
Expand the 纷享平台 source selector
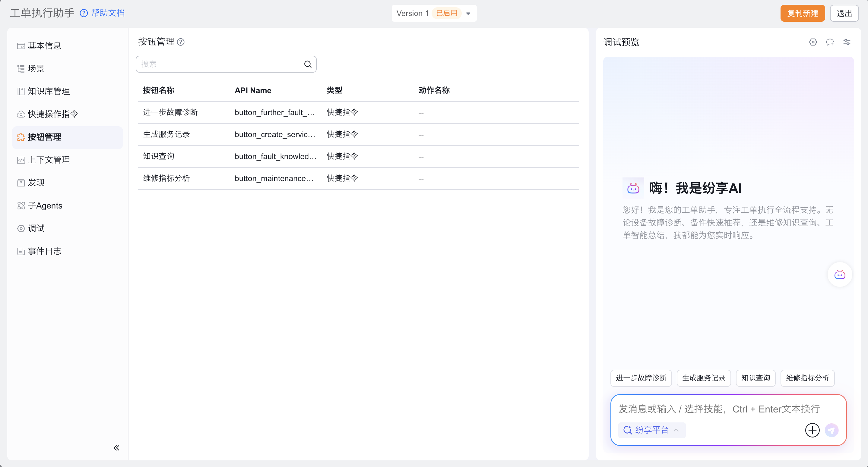pyautogui.click(x=651, y=430)
